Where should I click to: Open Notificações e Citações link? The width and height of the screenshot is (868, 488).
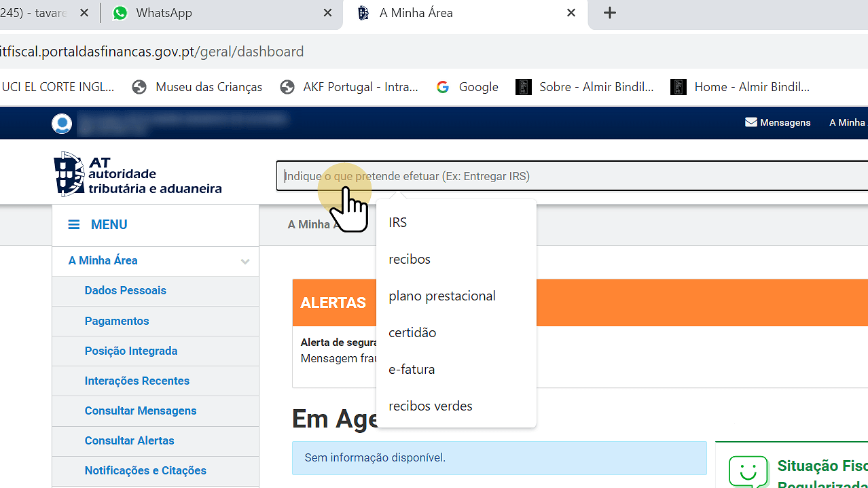[x=145, y=470]
